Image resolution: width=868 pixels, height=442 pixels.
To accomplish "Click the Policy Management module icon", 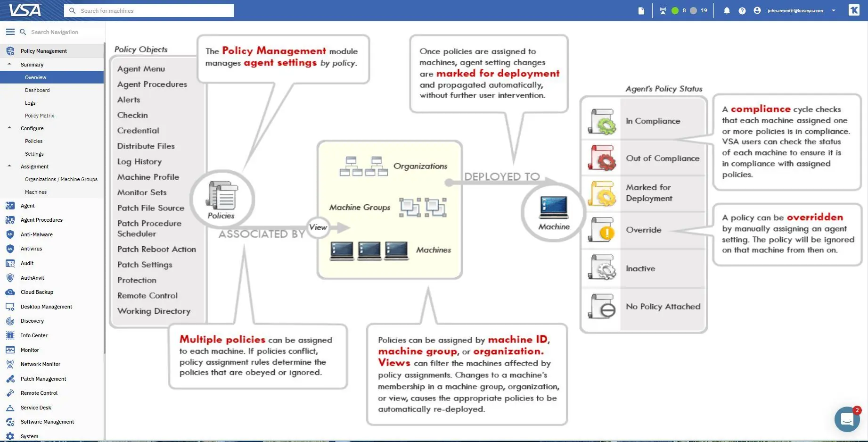I will tap(10, 51).
